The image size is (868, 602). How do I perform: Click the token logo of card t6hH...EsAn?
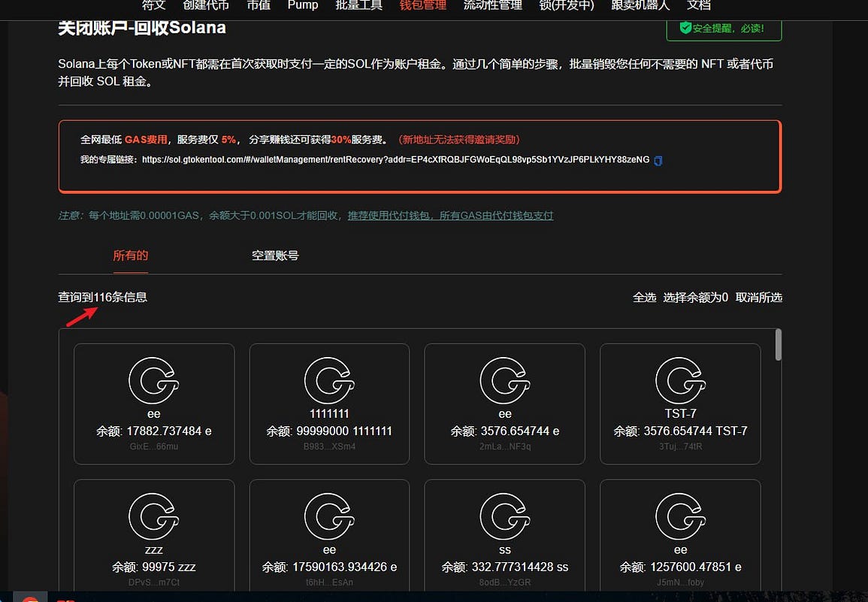coord(329,516)
